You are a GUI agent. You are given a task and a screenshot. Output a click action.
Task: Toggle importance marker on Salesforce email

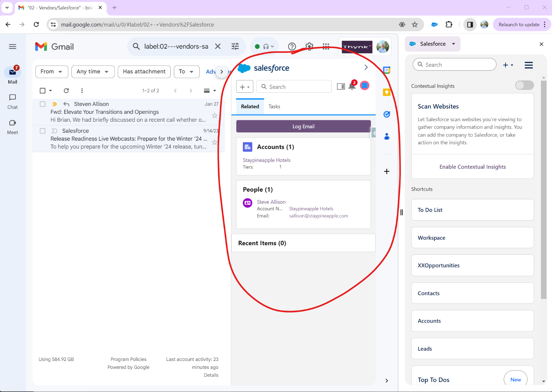click(55, 131)
